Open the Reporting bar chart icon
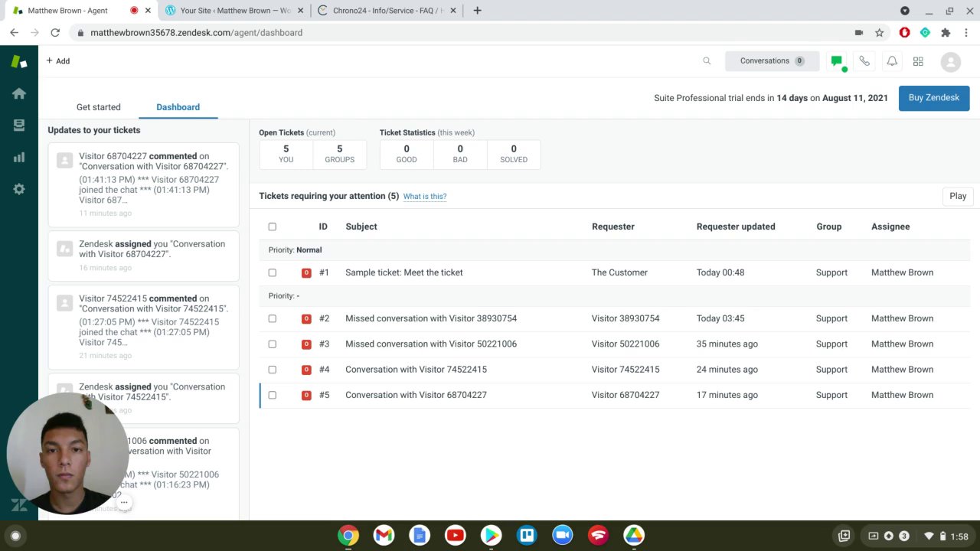980x551 pixels. point(19,158)
